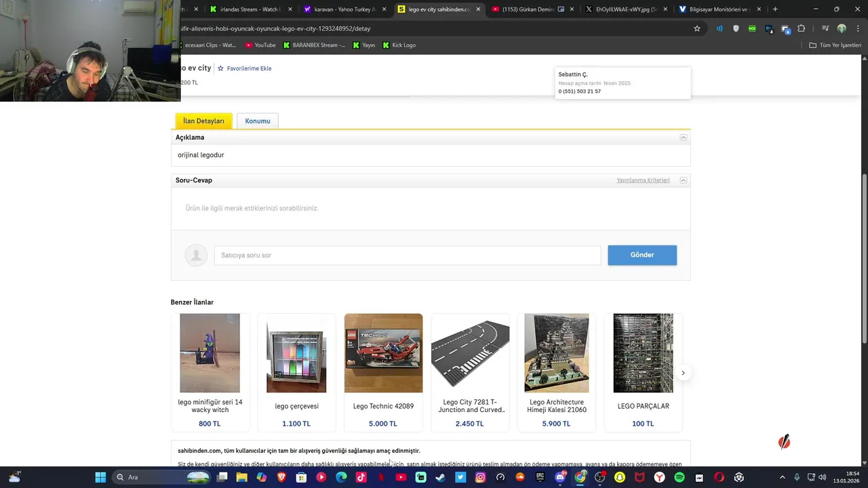Open File Explorer from taskbar
This screenshot has width=868, height=488.
pyautogui.click(x=241, y=477)
